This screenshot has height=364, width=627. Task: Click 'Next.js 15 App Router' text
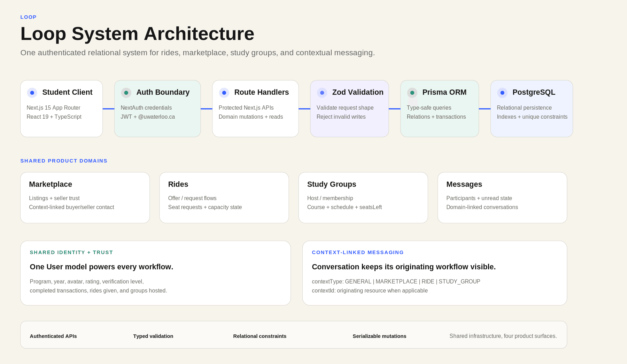(x=53, y=108)
